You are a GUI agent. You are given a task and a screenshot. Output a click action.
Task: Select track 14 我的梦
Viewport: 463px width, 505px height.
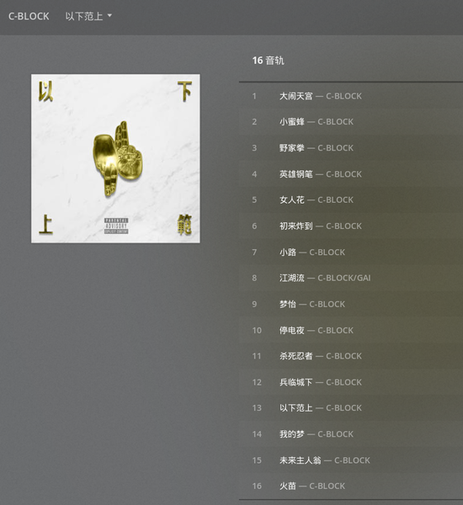(x=351, y=434)
